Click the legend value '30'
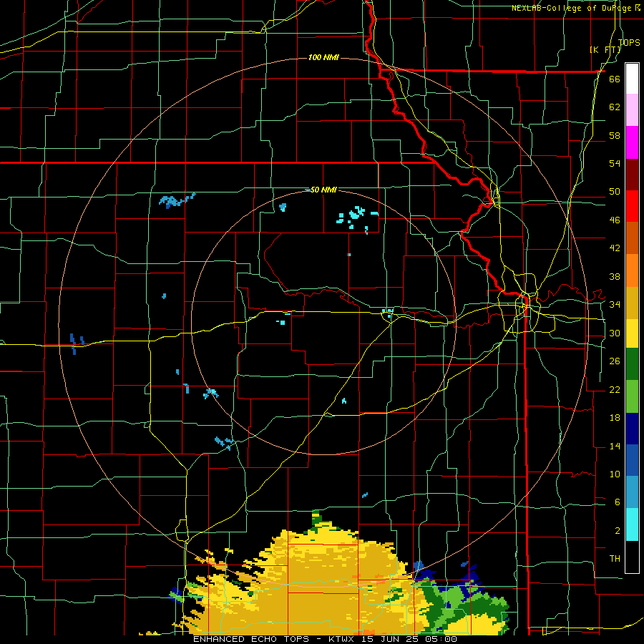 [615, 333]
